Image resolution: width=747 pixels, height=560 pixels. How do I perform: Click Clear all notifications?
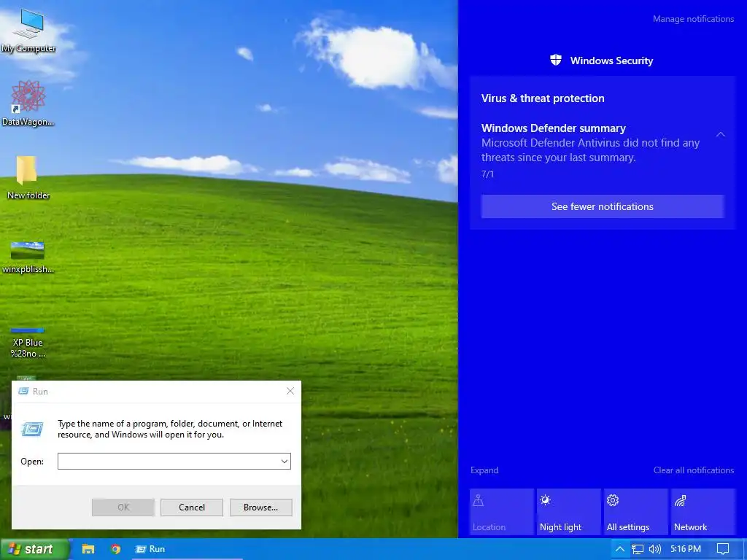[x=694, y=470]
